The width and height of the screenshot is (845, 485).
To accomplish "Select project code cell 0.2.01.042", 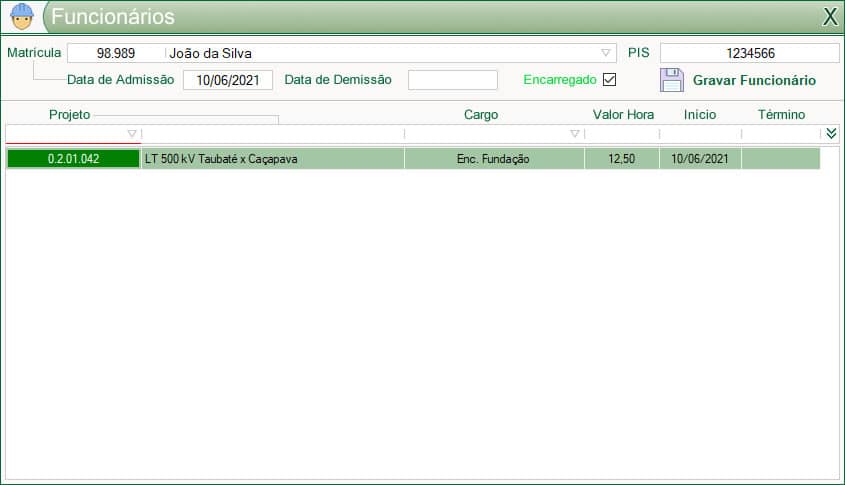I will click(x=73, y=159).
